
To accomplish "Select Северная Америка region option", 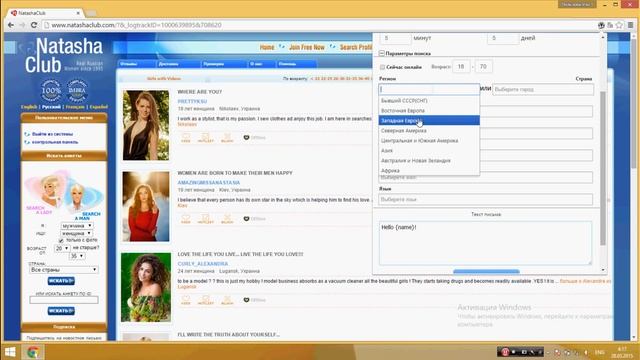I will pos(429,131).
